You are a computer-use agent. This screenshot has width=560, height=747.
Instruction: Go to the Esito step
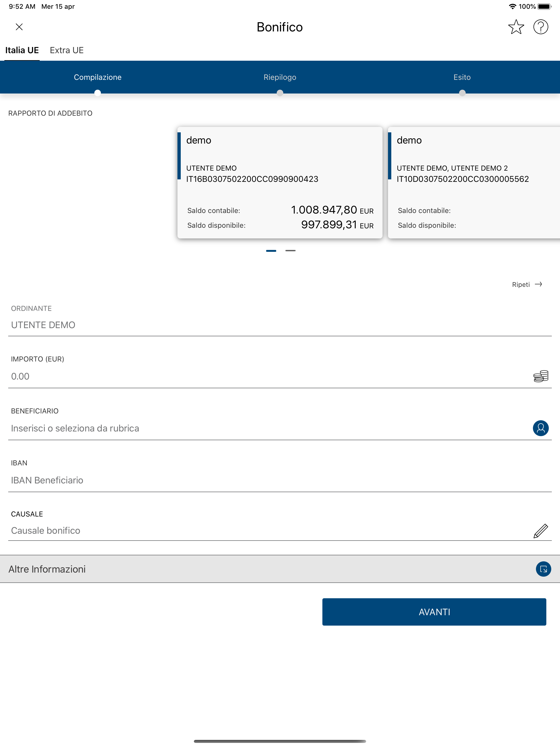(462, 77)
